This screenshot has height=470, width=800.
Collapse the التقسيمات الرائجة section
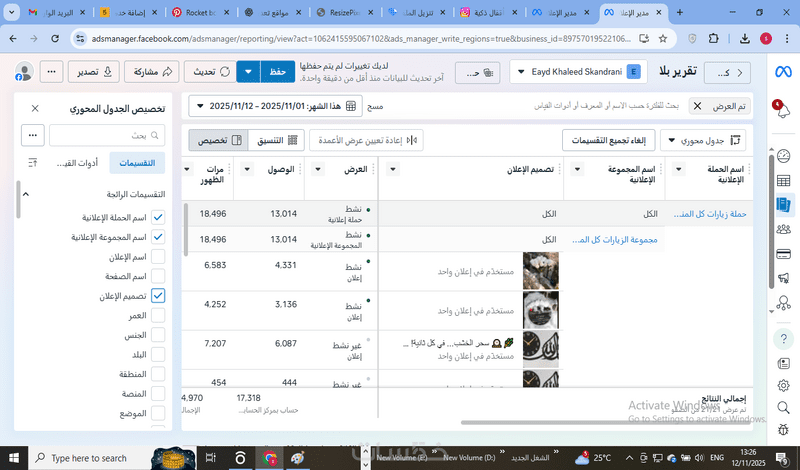click(26, 194)
